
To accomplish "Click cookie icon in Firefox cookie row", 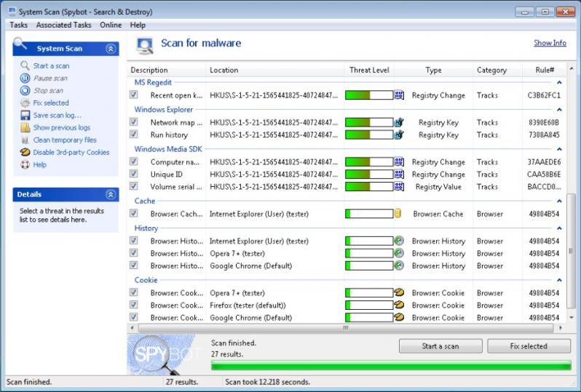I will click(x=399, y=305).
